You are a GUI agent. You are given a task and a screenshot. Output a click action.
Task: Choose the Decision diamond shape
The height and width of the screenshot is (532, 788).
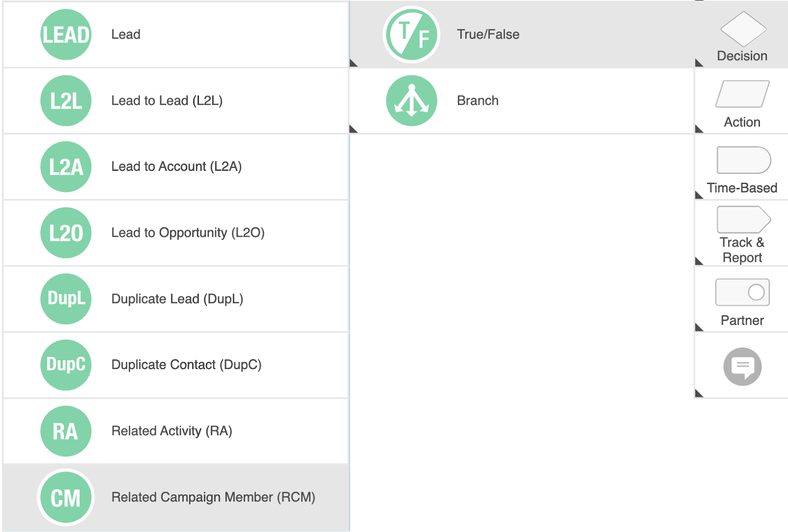tap(743, 29)
